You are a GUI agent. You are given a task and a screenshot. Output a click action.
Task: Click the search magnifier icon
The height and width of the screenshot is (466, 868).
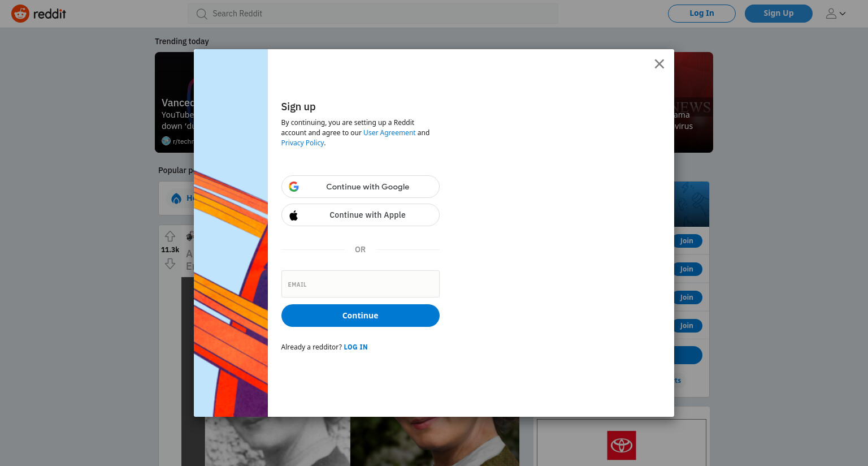pyautogui.click(x=201, y=14)
